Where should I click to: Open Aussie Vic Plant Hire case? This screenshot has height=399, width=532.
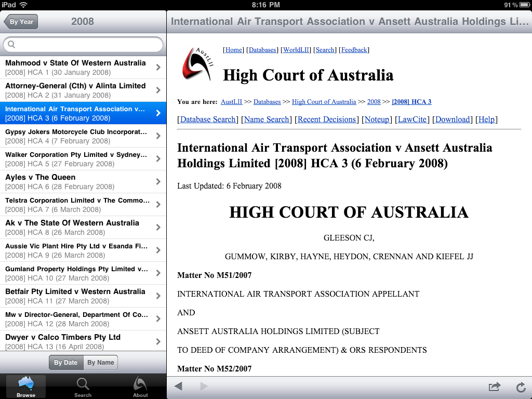[x=83, y=250]
